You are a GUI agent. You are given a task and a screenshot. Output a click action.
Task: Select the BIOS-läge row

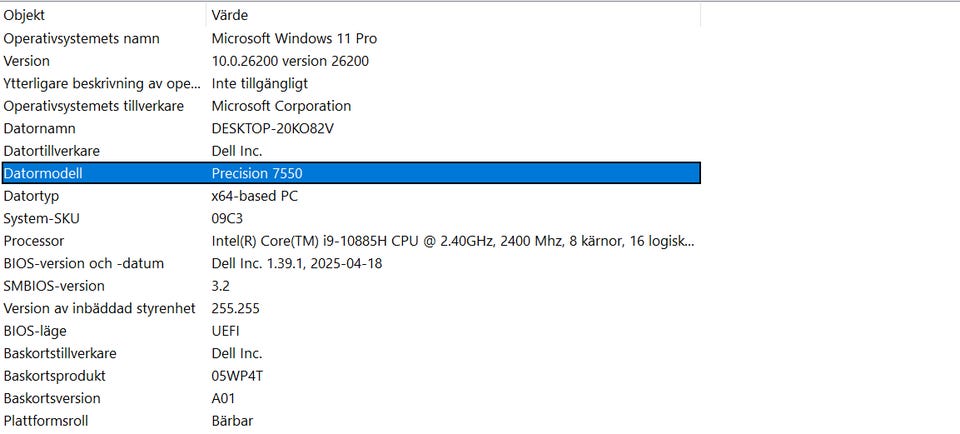coord(35,331)
